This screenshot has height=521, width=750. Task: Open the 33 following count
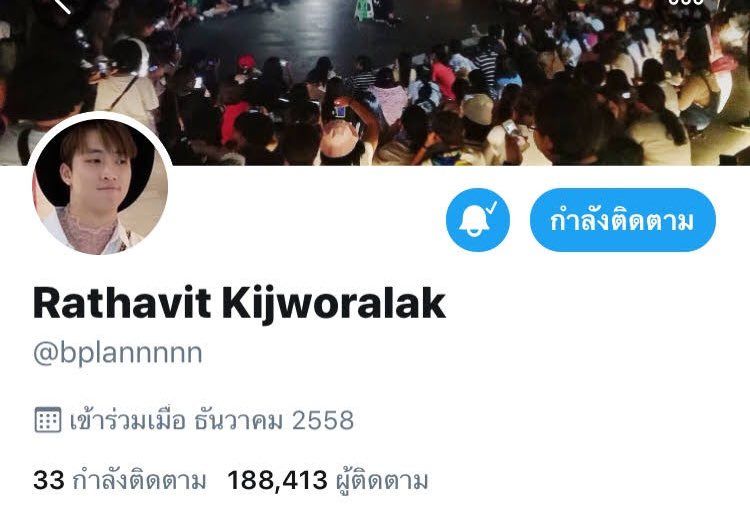click(49, 480)
